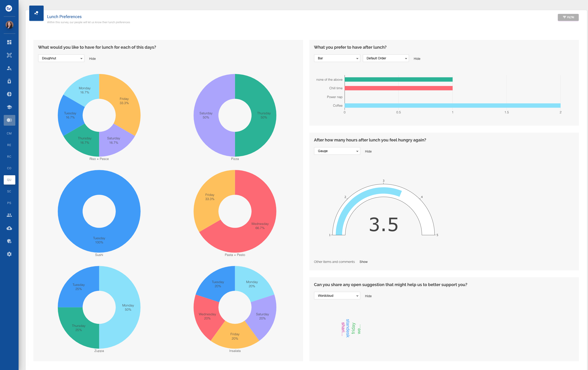Open the people group icon in sidebar

click(x=9, y=215)
